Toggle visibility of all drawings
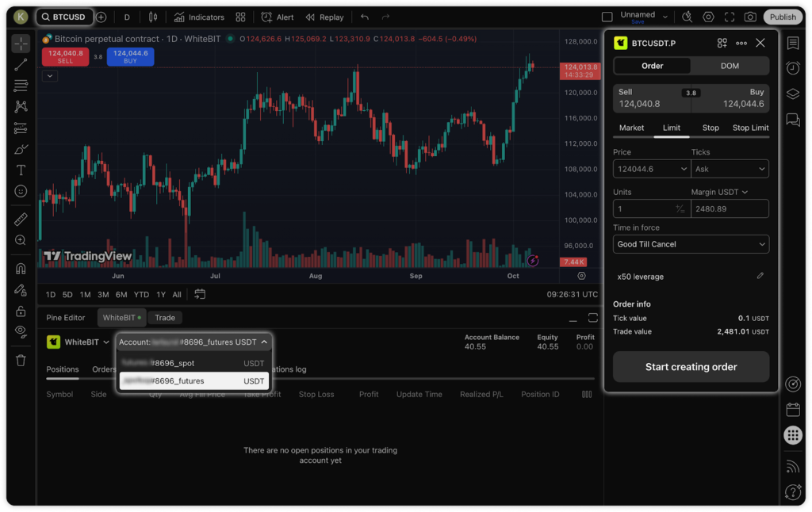This screenshot has width=812, height=512. [x=20, y=332]
